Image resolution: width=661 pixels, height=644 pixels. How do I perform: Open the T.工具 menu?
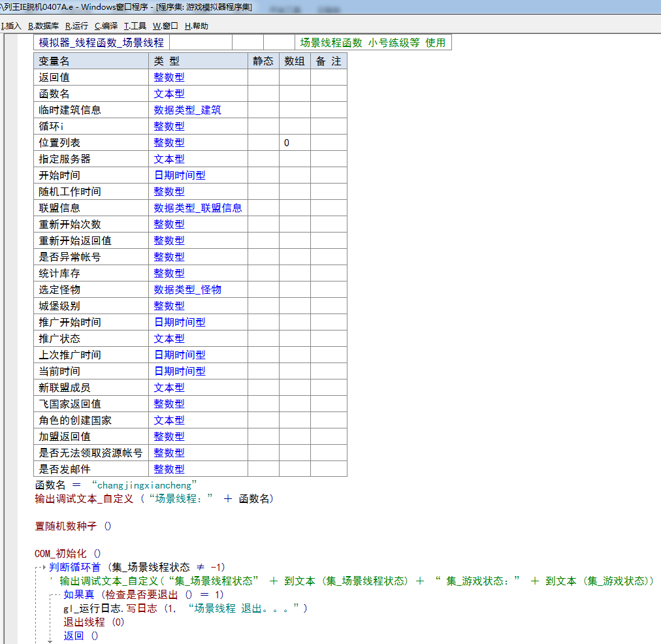pyautogui.click(x=135, y=26)
